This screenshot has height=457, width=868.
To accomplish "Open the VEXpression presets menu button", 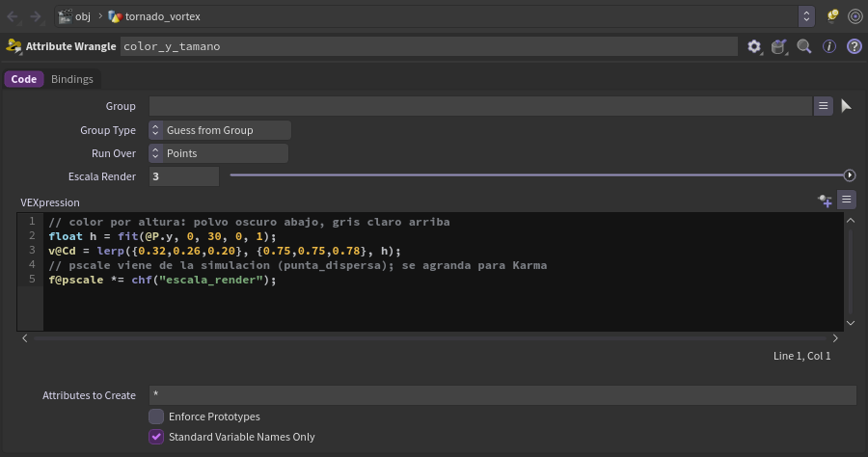I will pos(847,200).
